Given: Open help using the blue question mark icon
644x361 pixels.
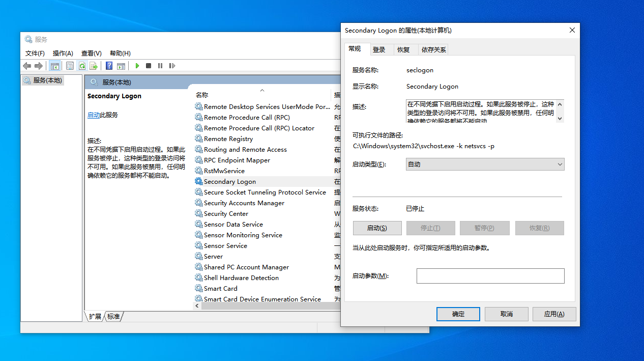Looking at the screenshot, I should coord(108,66).
